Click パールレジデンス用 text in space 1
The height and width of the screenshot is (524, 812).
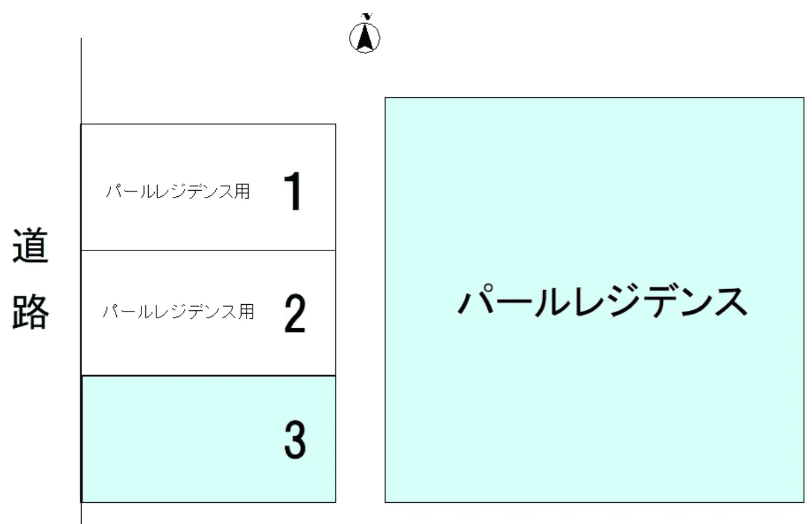click(178, 191)
